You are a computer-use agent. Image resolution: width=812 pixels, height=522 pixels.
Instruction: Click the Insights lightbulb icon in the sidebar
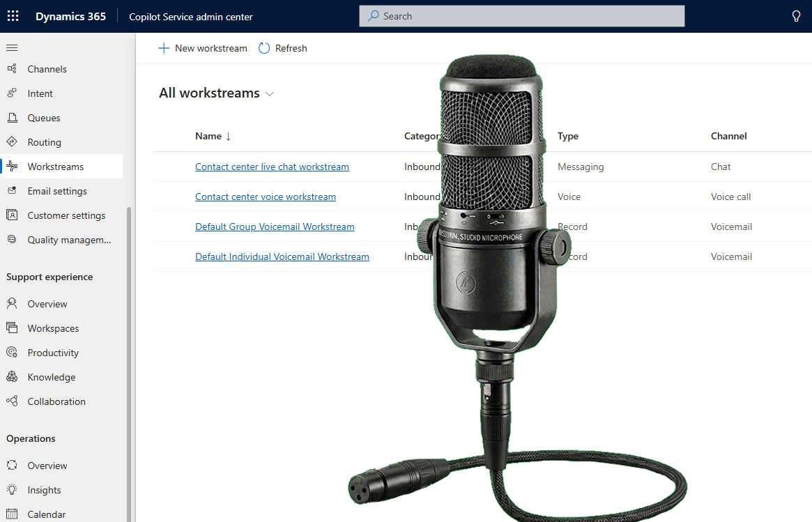(x=12, y=490)
